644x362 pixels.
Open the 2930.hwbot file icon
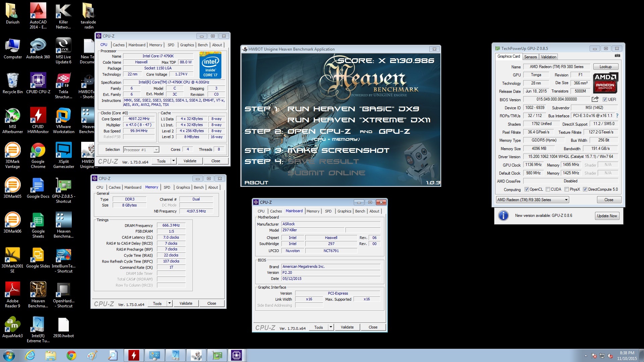pos(63,327)
